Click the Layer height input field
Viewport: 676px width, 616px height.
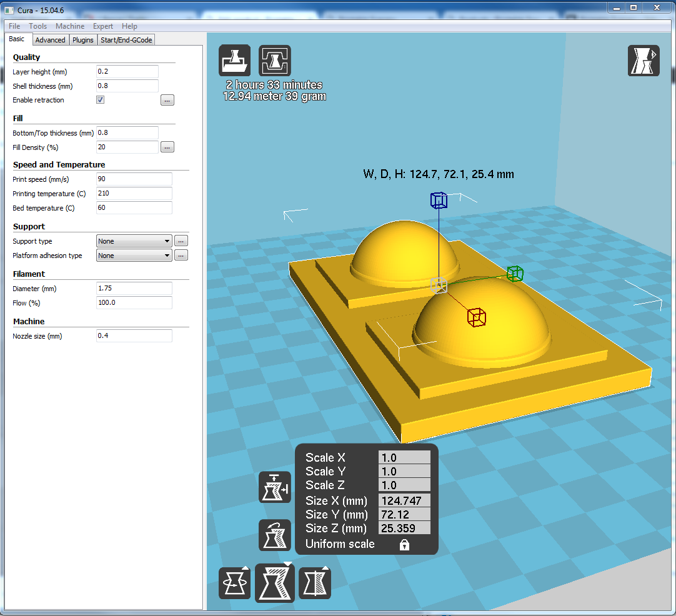(127, 72)
